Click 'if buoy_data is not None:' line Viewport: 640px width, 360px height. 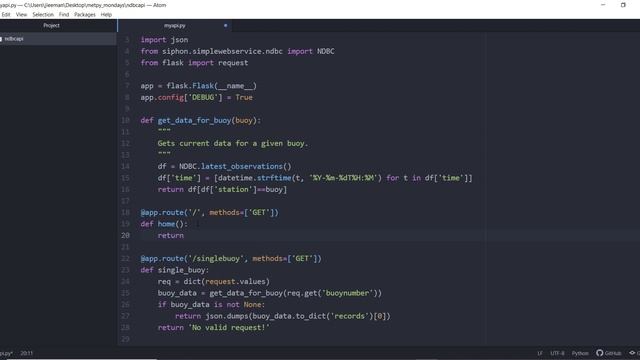(x=211, y=304)
